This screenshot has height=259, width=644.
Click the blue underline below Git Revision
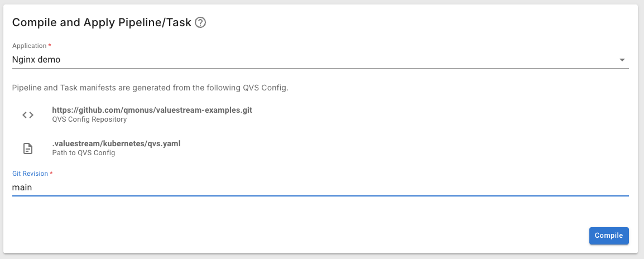point(320,196)
